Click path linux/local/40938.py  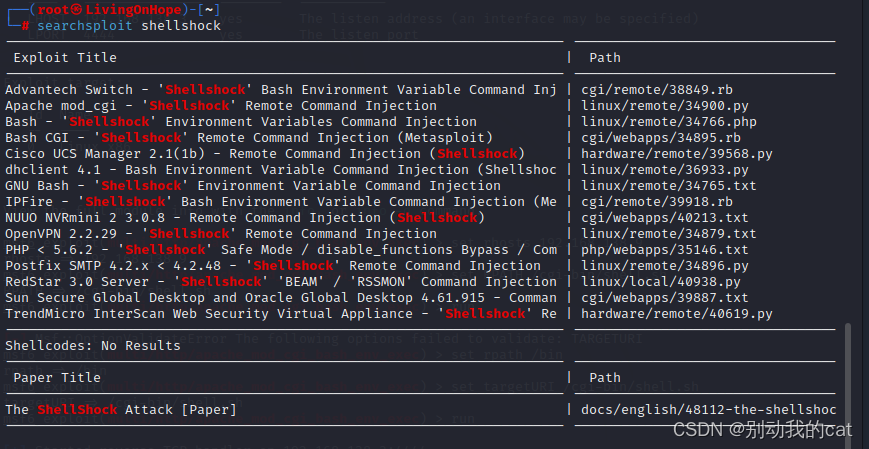tap(661, 282)
